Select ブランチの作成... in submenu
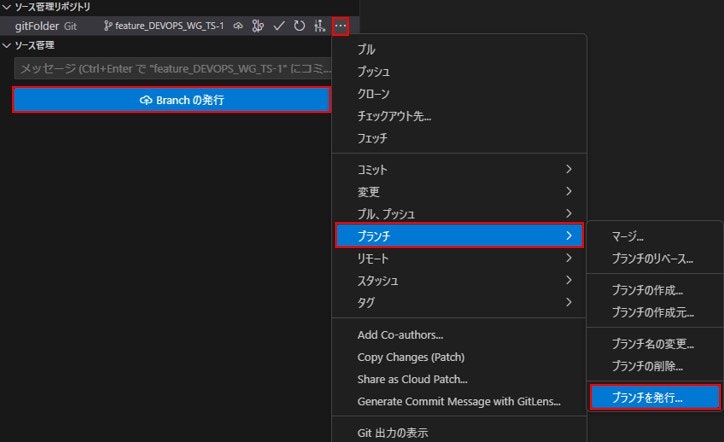Image resolution: width=724 pixels, height=442 pixels. [655, 290]
